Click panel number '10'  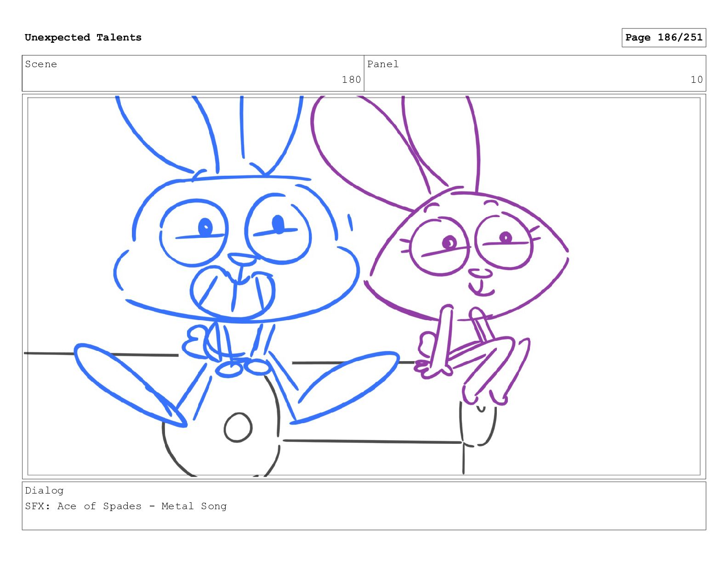pos(696,80)
